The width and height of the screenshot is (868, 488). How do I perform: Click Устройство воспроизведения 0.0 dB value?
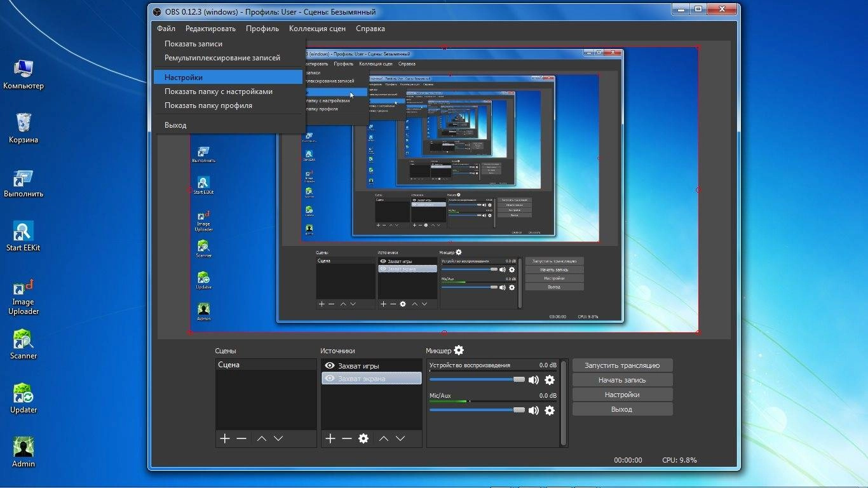pyautogui.click(x=548, y=365)
